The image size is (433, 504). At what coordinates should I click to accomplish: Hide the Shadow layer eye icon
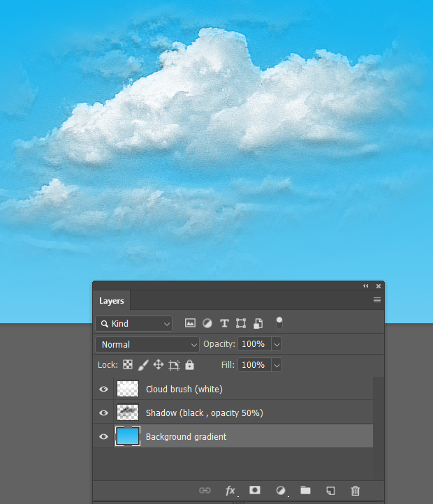point(103,413)
